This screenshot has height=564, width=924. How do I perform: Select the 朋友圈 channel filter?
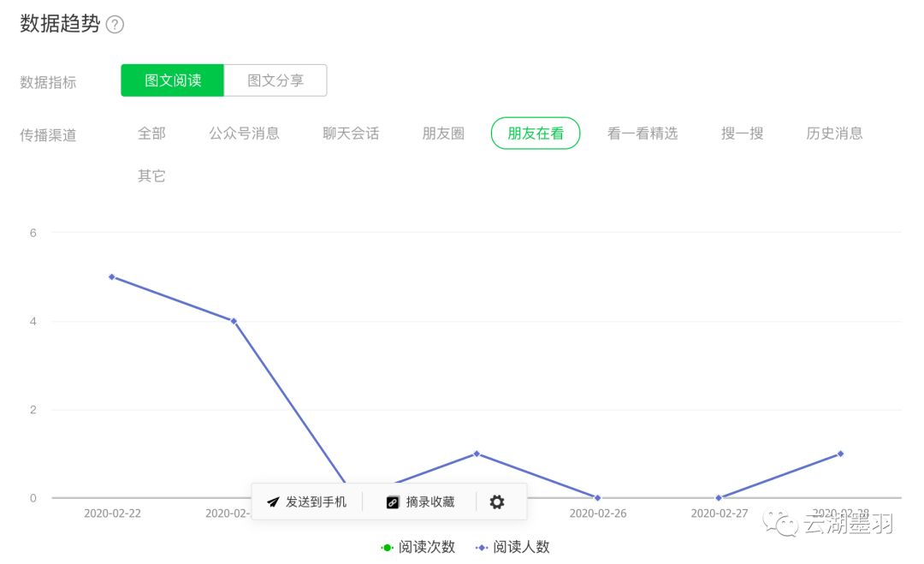point(442,134)
